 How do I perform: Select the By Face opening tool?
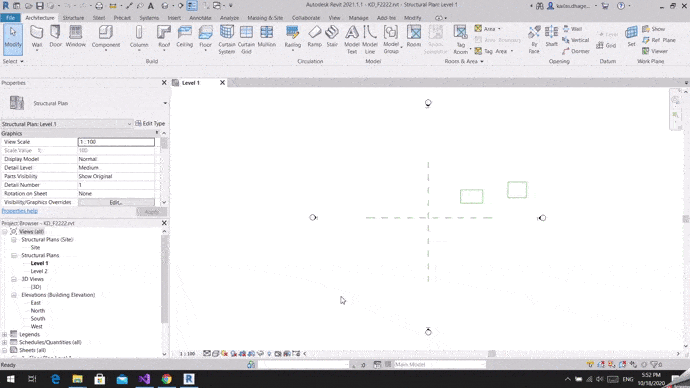coord(534,40)
